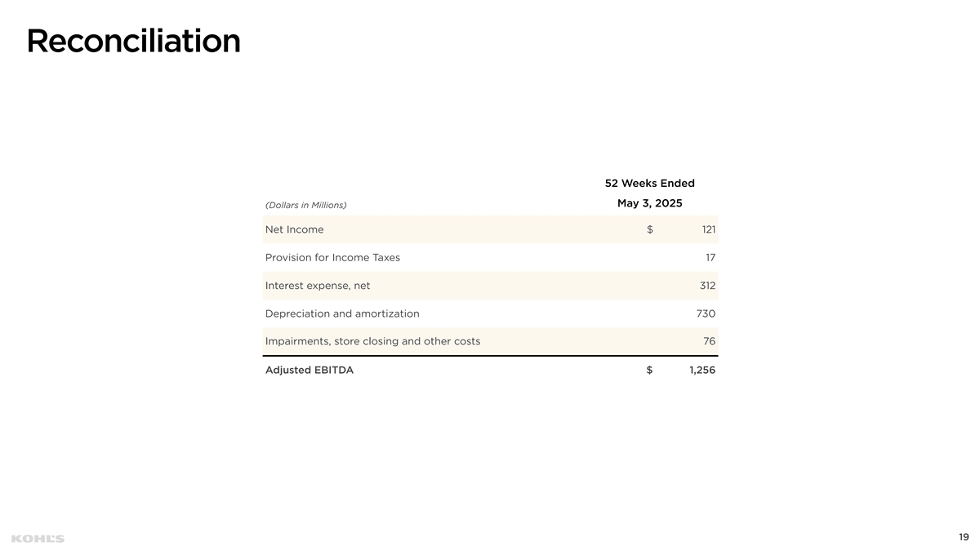
Task: Click the Interest expense value 312
Action: 707,286
